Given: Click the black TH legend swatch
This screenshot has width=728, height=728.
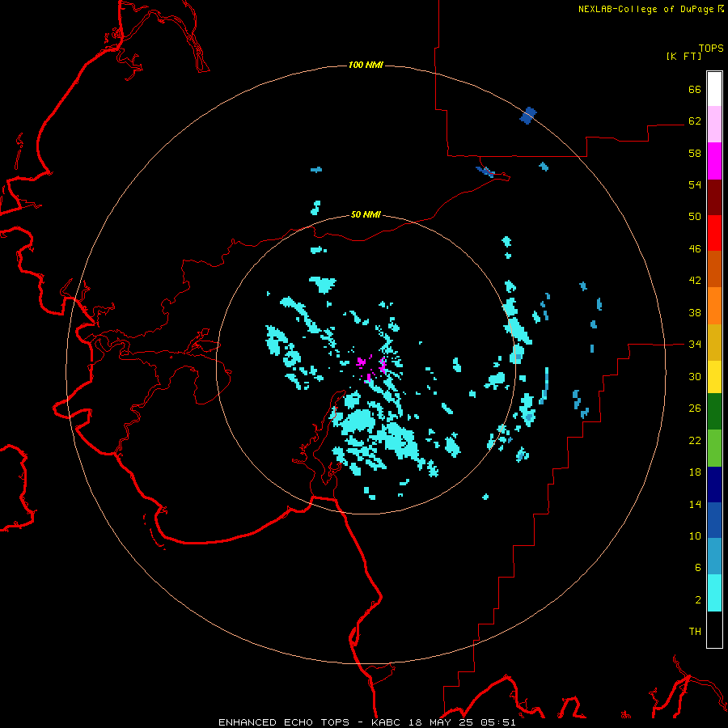Looking at the screenshot, I should [714, 629].
